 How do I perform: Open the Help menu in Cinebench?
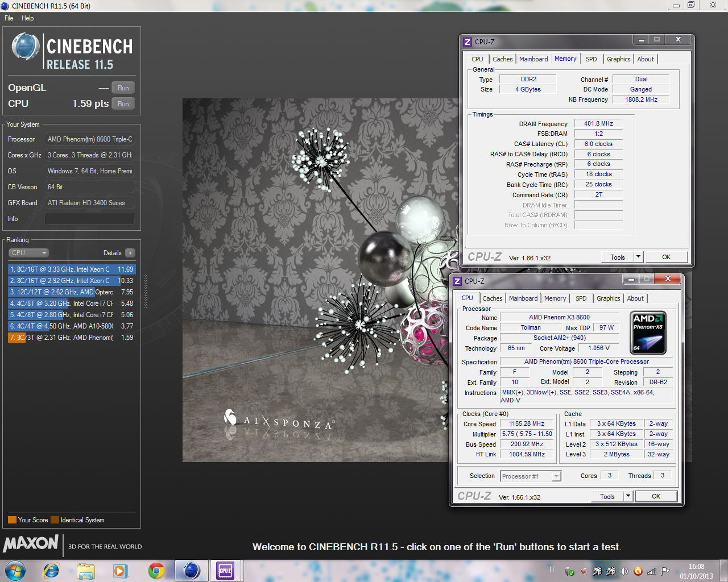coord(27,18)
